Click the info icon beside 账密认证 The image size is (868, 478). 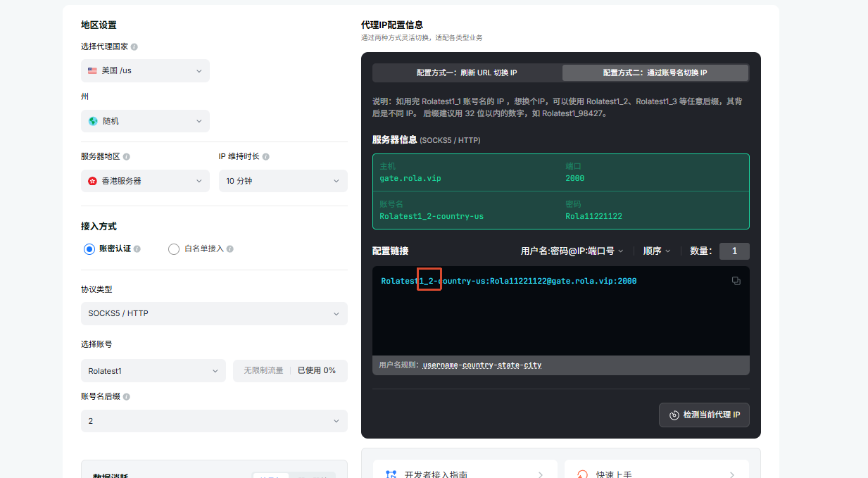pos(137,249)
